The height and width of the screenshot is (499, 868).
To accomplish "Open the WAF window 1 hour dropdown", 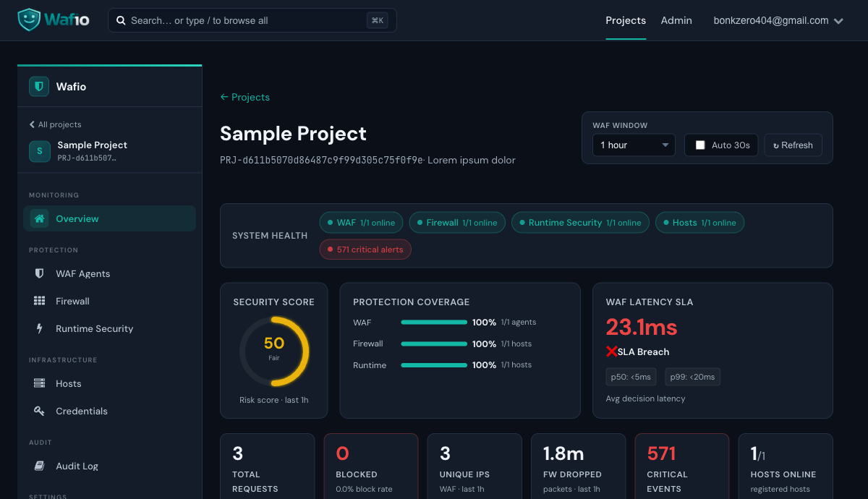I will click(634, 145).
